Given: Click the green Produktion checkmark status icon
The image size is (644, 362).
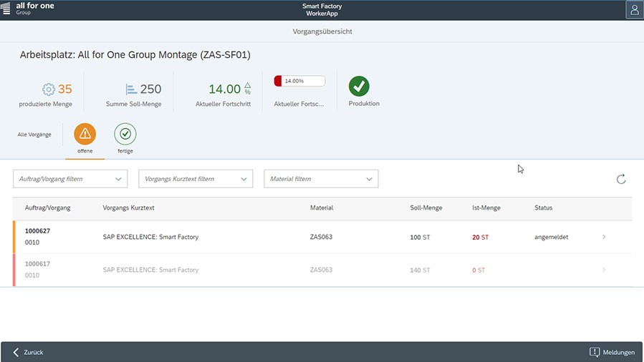Looking at the screenshot, I should [x=359, y=87].
